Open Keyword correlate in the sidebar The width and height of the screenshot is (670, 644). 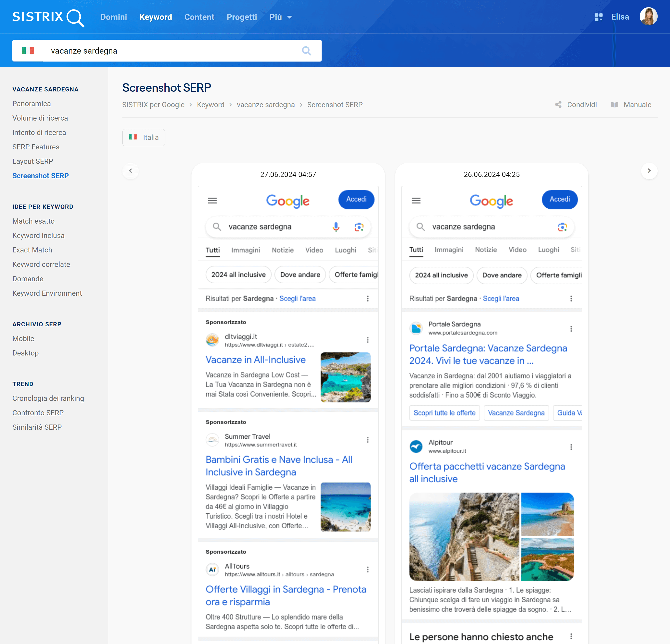coord(41,265)
